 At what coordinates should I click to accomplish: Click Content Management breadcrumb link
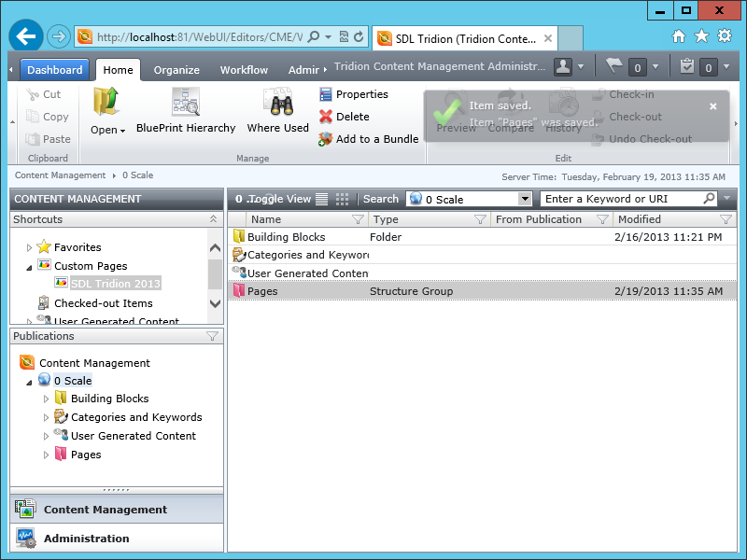[60, 175]
